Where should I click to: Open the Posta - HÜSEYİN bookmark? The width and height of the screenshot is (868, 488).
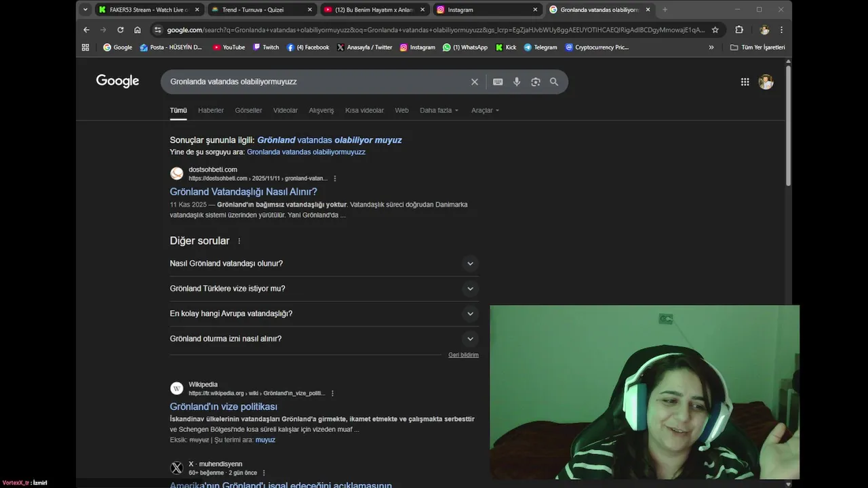(x=171, y=47)
